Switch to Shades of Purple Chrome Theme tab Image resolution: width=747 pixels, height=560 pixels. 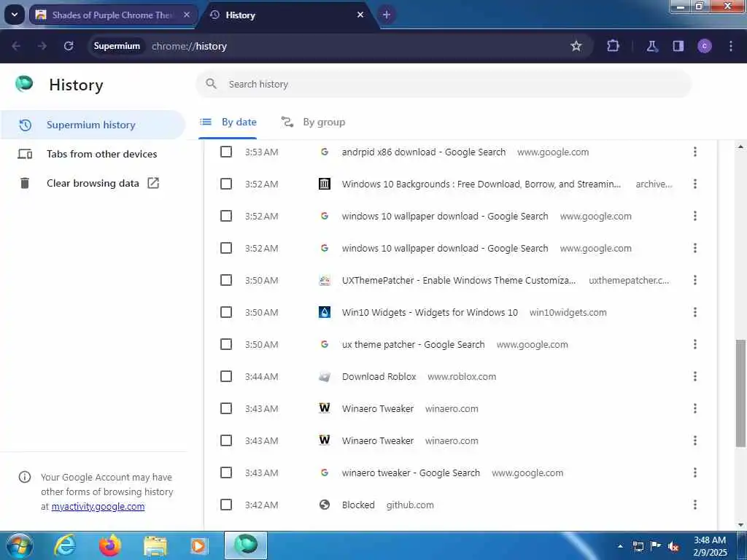pyautogui.click(x=113, y=15)
